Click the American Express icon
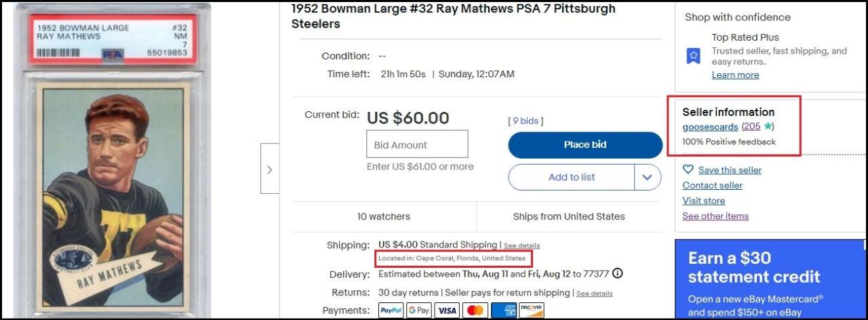The width and height of the screenshot is (868, 320). click(x=503, y=310)
